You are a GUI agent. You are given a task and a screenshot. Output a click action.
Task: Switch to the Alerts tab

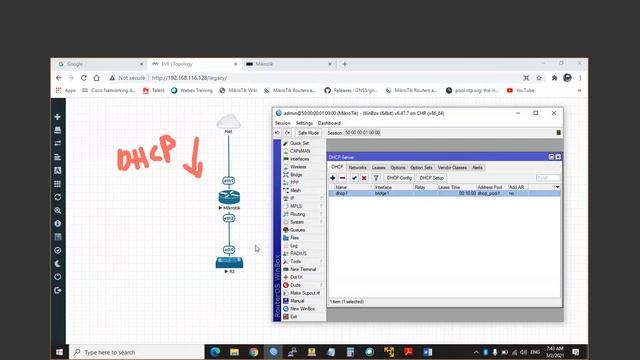(x=477, y=168)
